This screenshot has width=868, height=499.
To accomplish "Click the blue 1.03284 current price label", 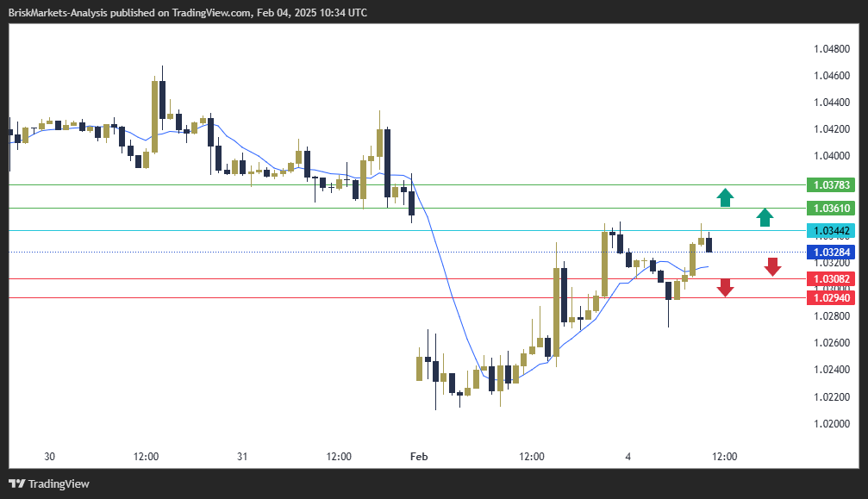I will (x=832, y=253).
